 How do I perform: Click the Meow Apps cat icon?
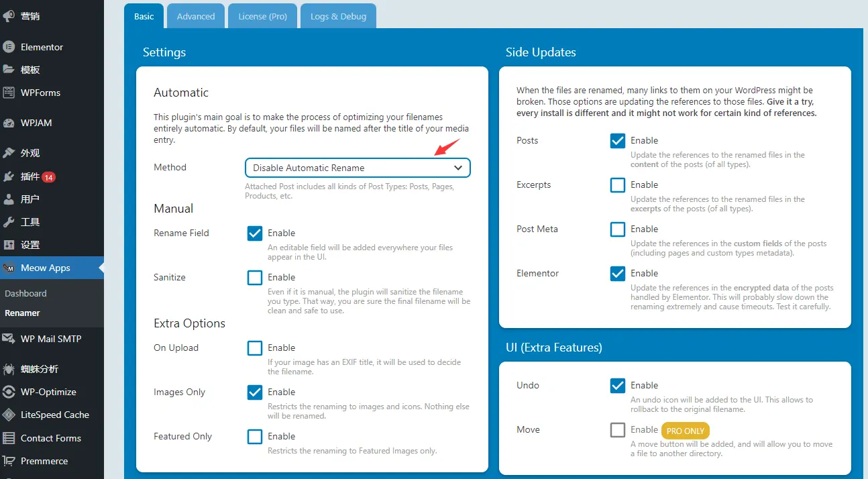coord(9,268)
